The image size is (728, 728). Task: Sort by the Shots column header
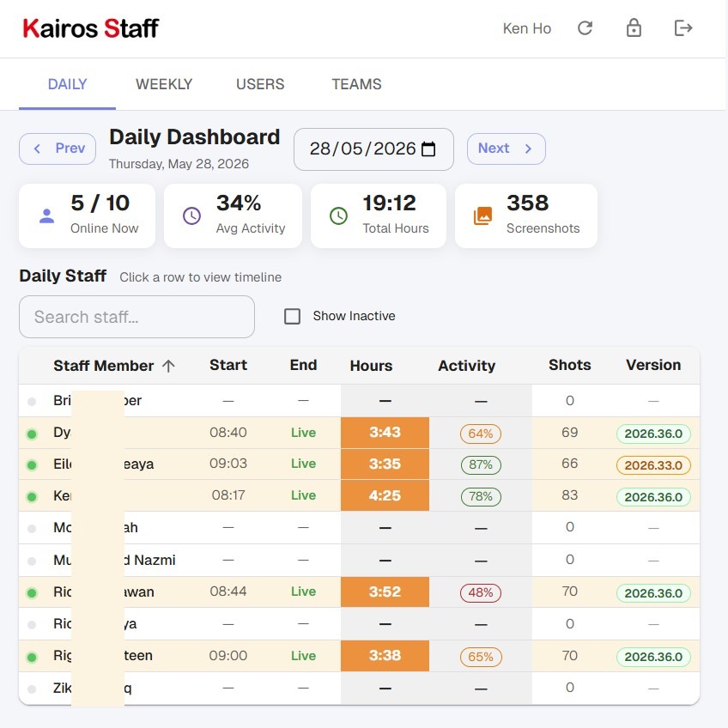click(x=570, y=365)
